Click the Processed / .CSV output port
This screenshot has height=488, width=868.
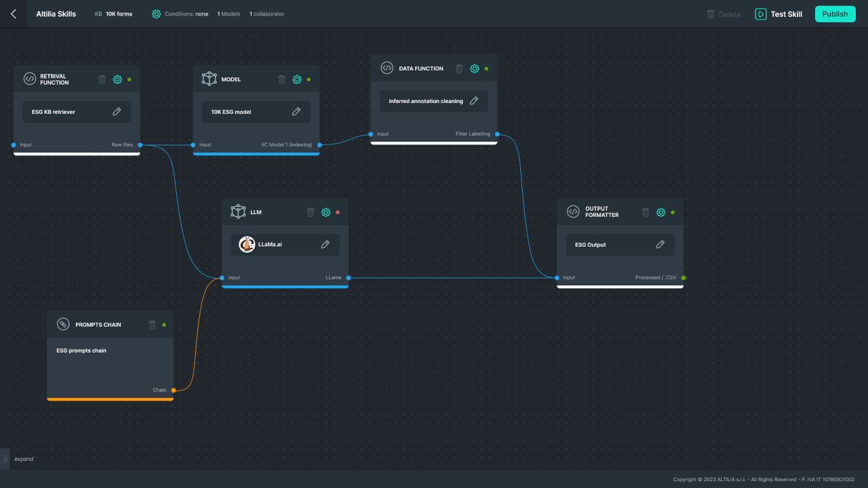(x=684, y=278)
